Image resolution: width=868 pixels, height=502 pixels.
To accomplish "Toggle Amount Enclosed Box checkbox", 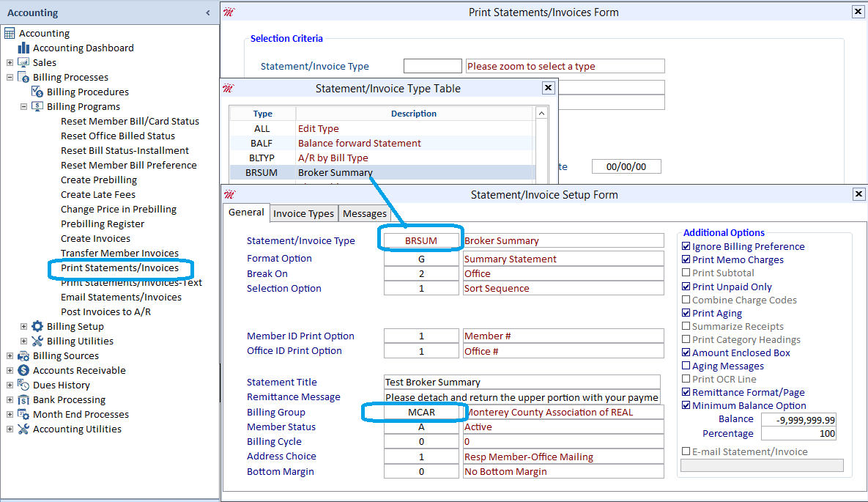I will point(686,352).
